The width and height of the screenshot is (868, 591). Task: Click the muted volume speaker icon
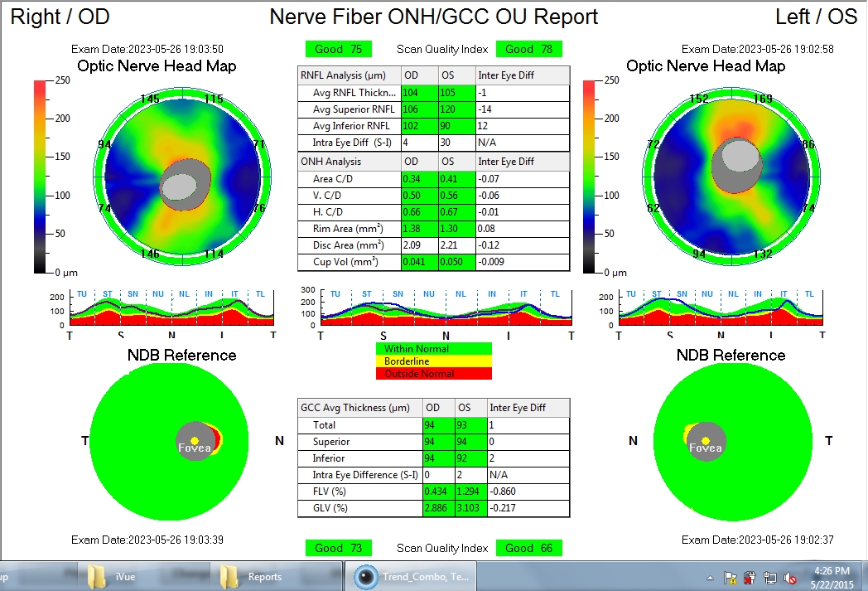pyautogui.click(x=790, y=579)
